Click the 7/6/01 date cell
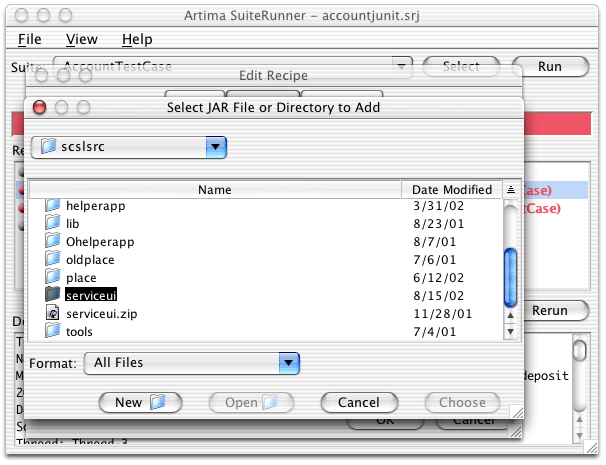The image size is (606, 465). click(x=434, y=260)
